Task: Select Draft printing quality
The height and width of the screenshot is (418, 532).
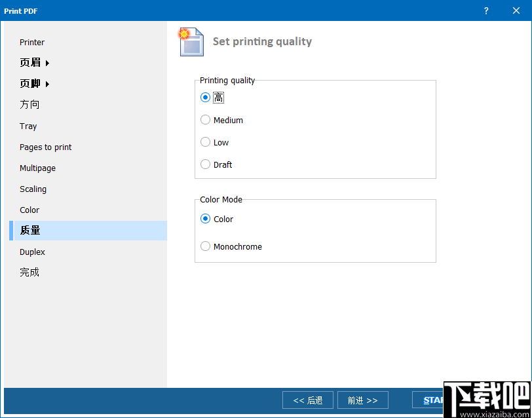Action: [205, 164]
